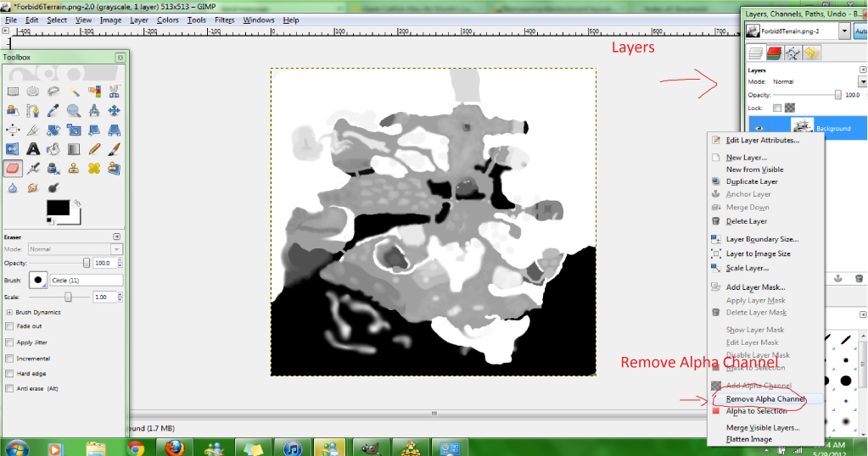Choose Remove Alpha Channel from context menu
This screenshot has width=868, height=456.
pyautogui.click(x=765, y=399)
